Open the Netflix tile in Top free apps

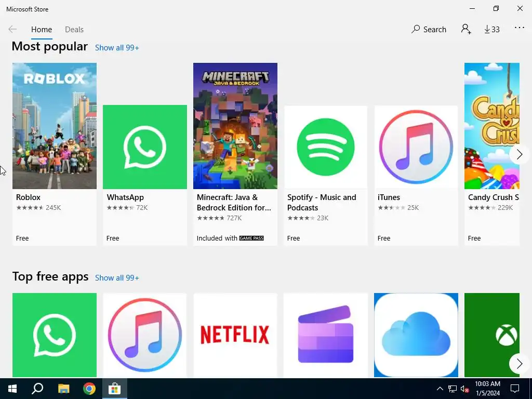[235, 335]
